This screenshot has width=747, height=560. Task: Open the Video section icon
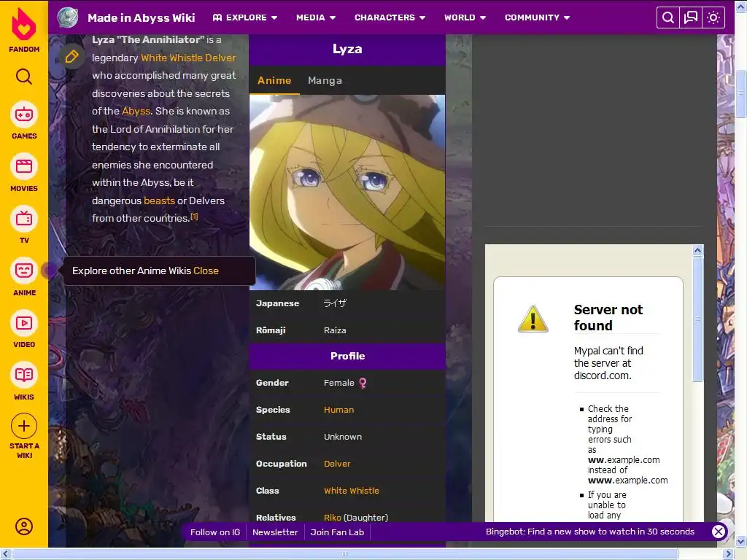tap(24, 323)
